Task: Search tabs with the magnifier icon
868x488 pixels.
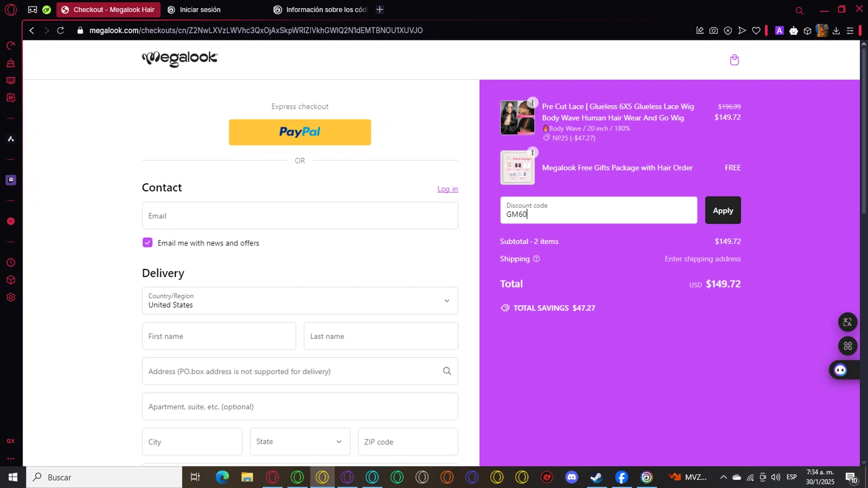Action: (799, 10)
